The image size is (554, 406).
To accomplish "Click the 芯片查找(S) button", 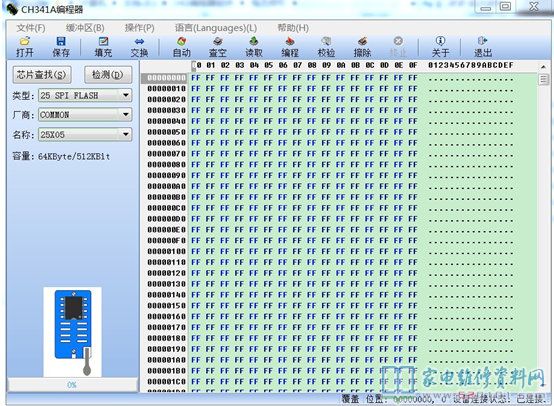I will pos(42,75).
